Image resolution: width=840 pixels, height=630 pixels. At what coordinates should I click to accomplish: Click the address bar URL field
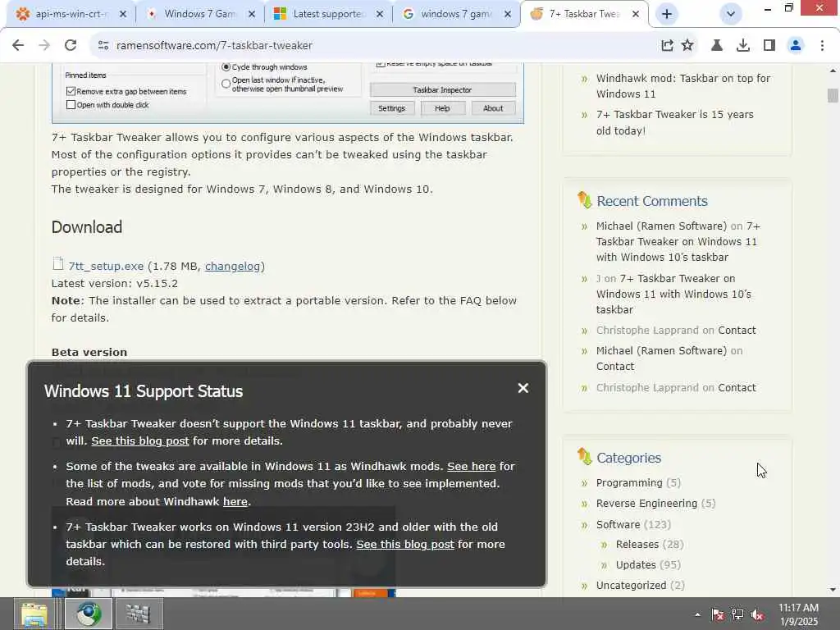(x=375, y=46)
